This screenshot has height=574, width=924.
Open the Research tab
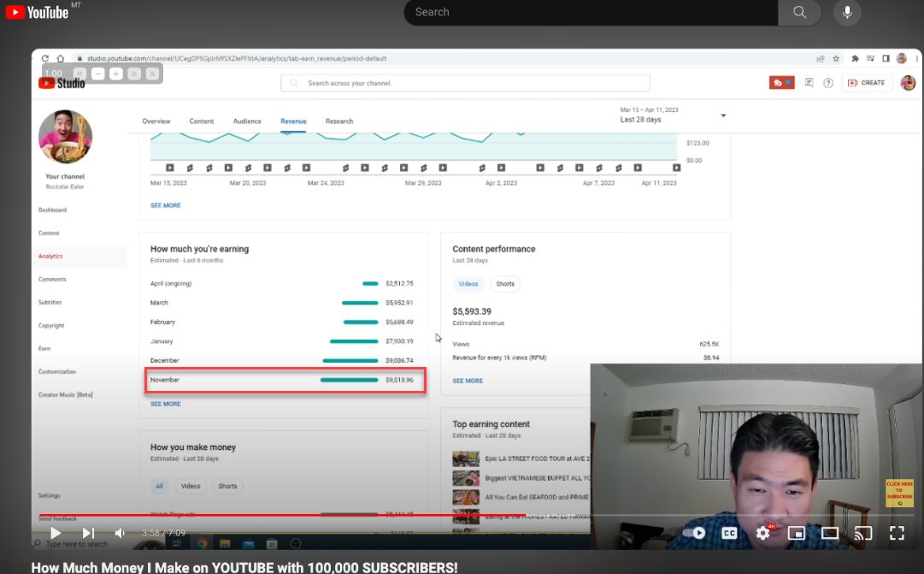339,121
